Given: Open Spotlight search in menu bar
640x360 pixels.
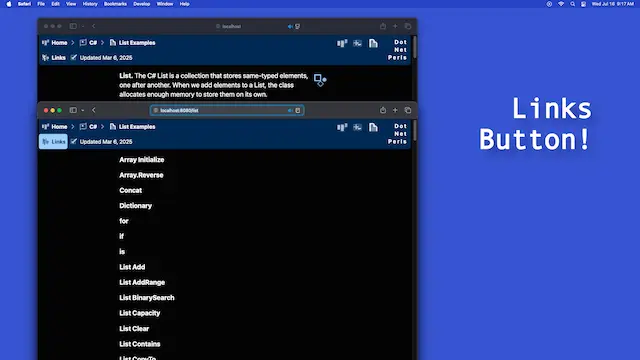Looking at the screenshot, I should coord(572,4).
